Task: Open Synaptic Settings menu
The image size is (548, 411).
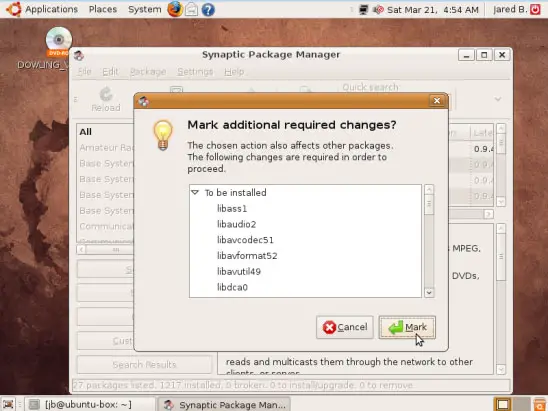Action: coord(195,72)
